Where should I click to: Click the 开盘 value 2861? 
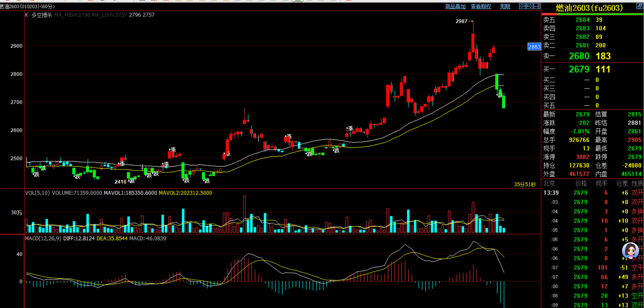tap(634, 132)
